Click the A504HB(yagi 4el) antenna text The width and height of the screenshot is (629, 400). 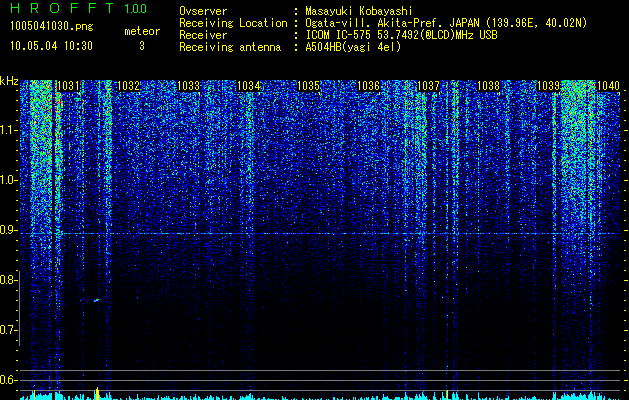(353, 47)
